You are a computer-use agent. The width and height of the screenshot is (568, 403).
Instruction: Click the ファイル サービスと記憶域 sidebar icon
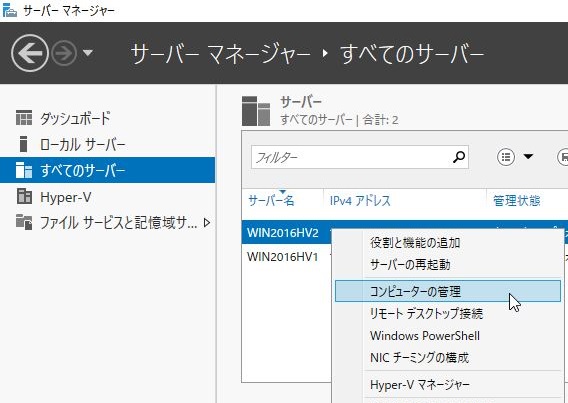[x=24, y=222]
